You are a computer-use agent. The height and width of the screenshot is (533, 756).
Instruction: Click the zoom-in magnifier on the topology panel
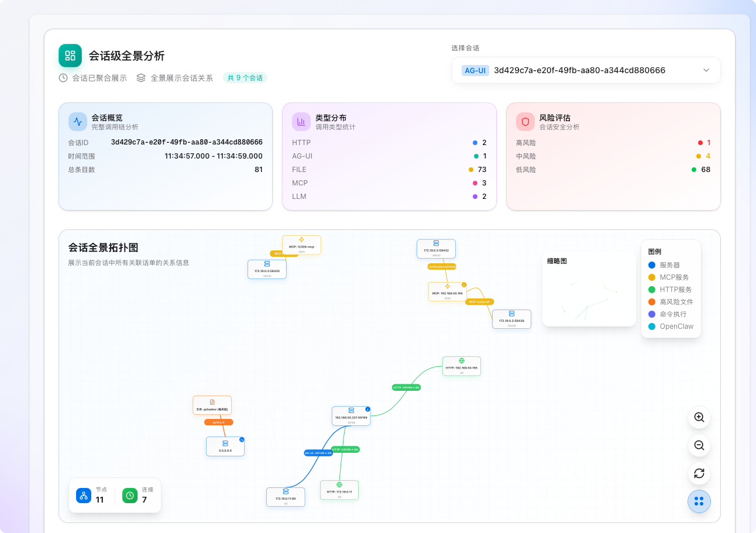[699, 417]
